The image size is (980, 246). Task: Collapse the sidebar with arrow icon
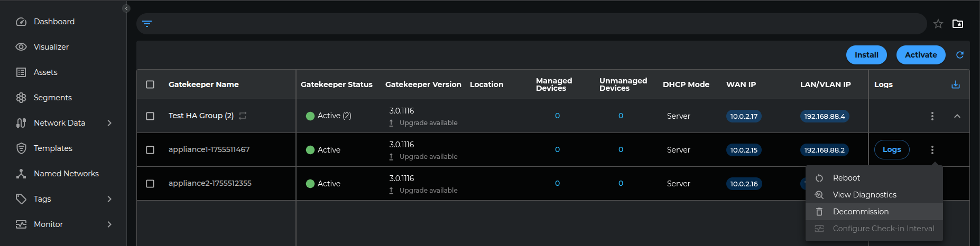(x=126, y=8)
